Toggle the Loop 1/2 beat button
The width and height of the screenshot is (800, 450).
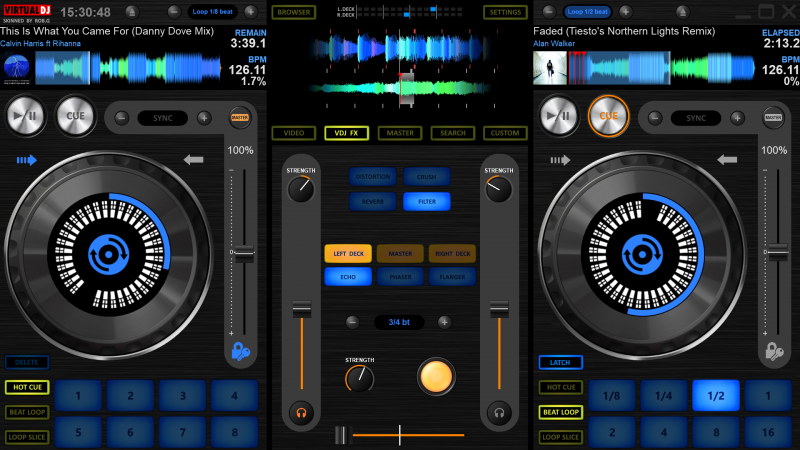pyautogui.click(x=587, y=11)
